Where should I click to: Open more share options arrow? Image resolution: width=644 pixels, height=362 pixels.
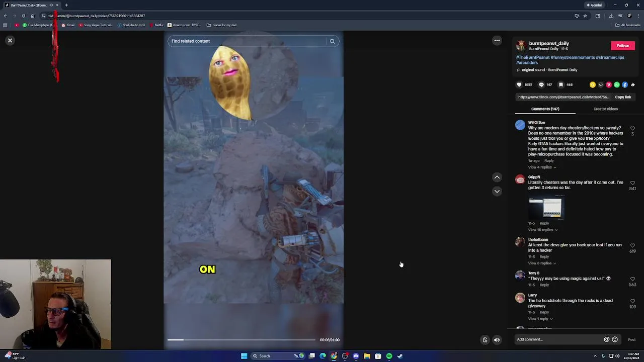click(x=633, y=84)
